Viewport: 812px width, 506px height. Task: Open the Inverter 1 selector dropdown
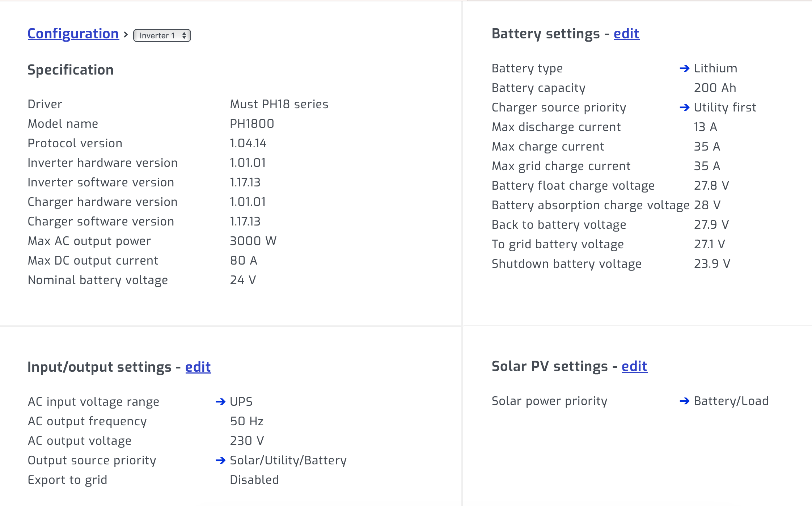[162, 35]
